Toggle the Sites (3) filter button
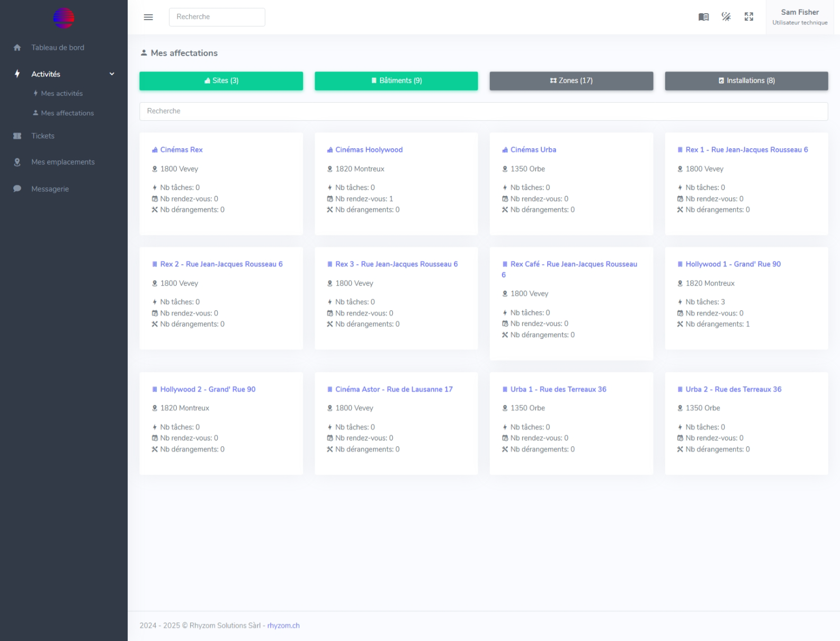 [221, 81]
